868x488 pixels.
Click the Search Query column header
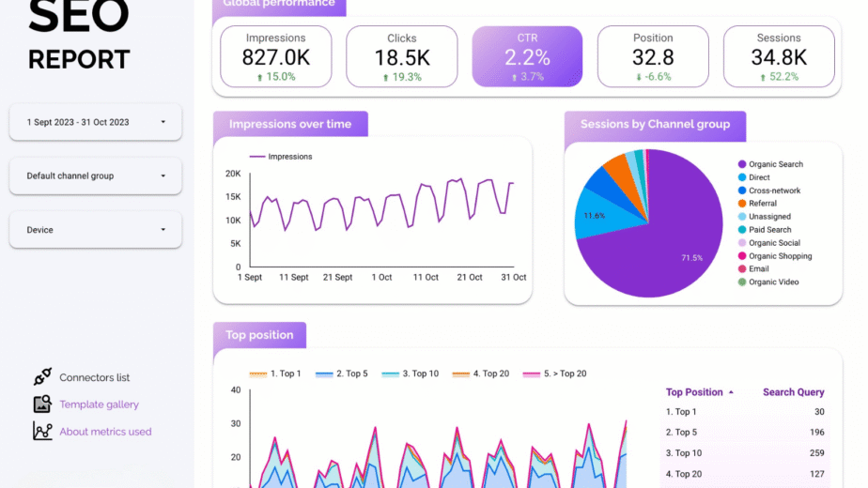tap(793, 392)
